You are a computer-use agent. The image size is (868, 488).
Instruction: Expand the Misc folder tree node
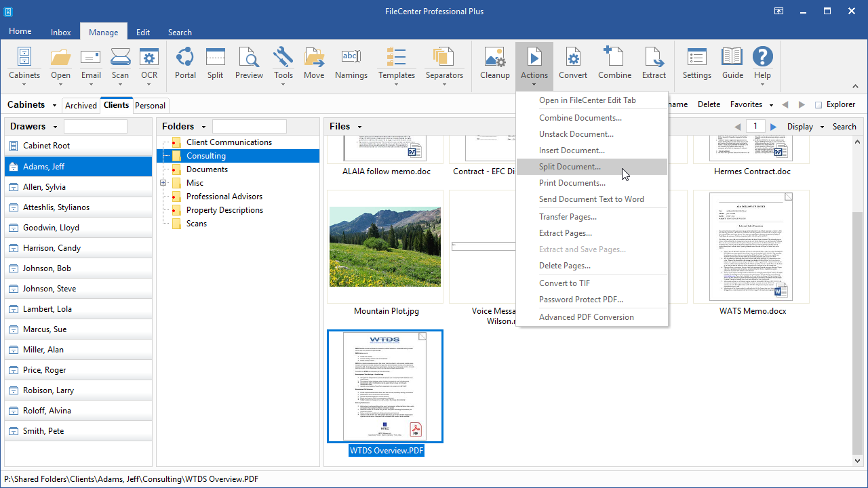163,183
